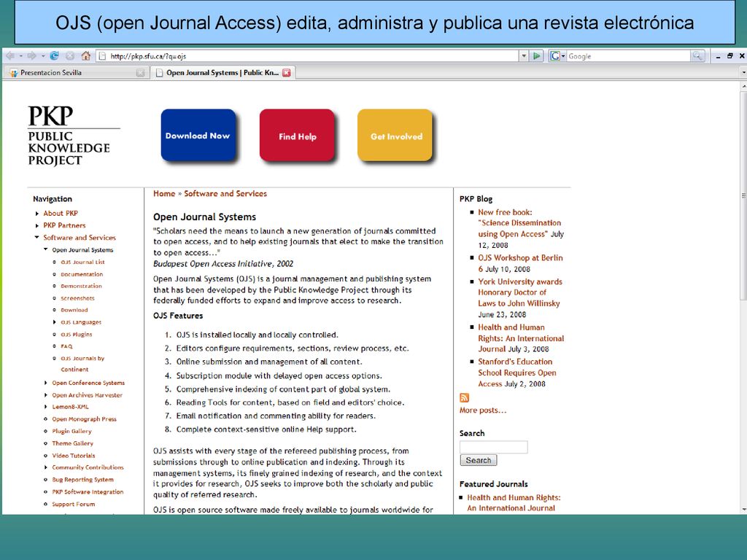Open Bug Reporting System link
The image size is (747, 560).
coord(82,480)
